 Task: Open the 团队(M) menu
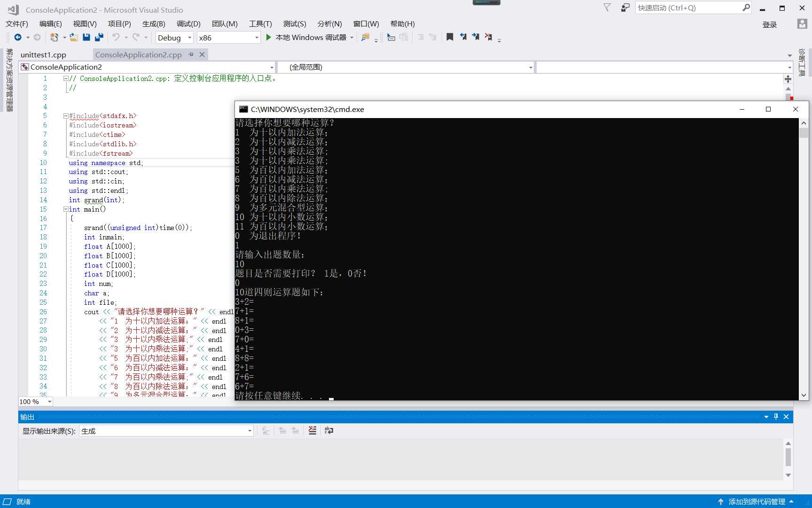click(x=225, y=24)
